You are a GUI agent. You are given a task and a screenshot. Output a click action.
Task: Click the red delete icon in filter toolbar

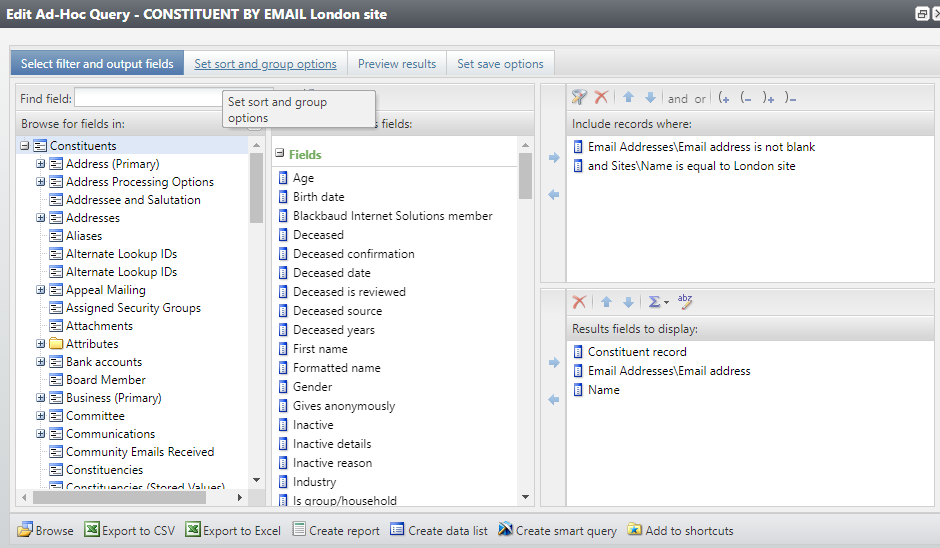[601, 97]
